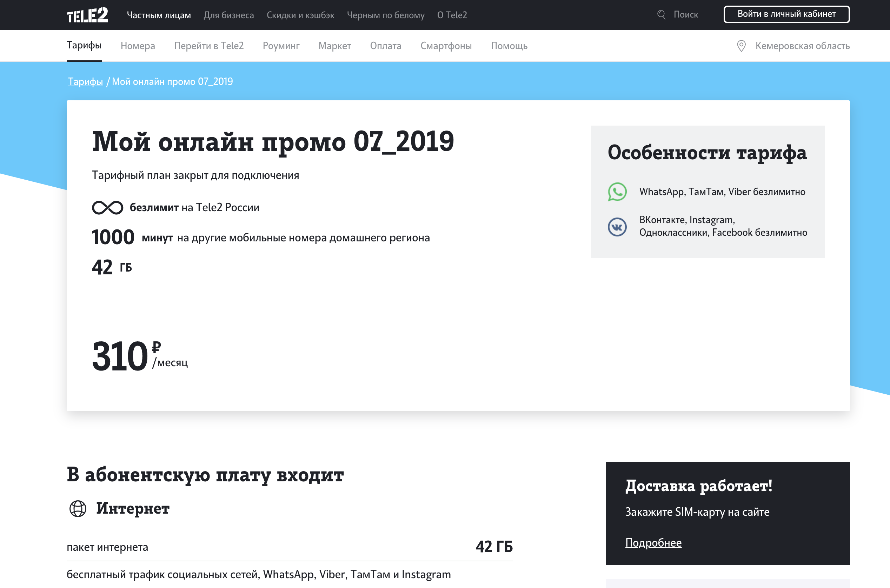The image size is (890, 588).
Task: Open Черным по белому page
Action: point(386,15)
